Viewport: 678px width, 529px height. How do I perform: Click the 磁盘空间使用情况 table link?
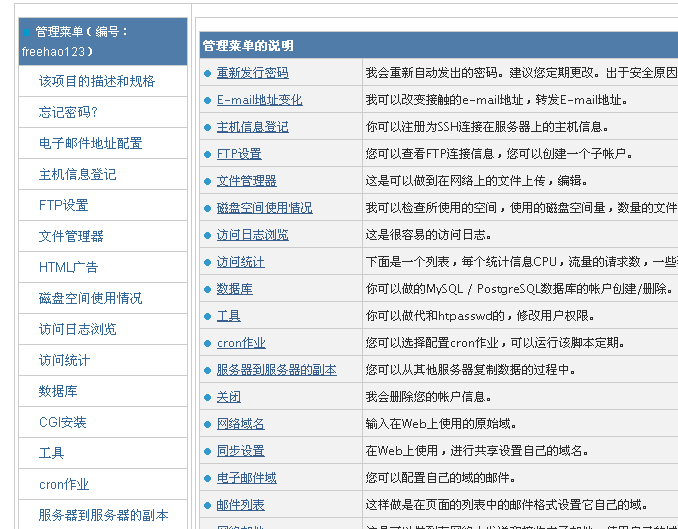[x=264, y=208]
